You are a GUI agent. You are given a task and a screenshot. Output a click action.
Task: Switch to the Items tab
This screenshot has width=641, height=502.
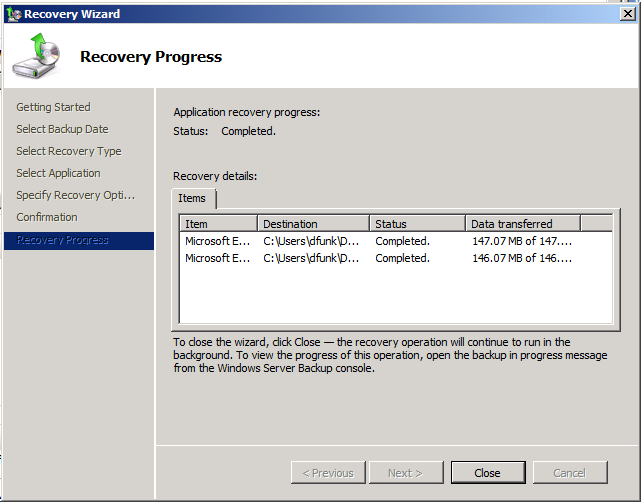(x=194, y=199)
